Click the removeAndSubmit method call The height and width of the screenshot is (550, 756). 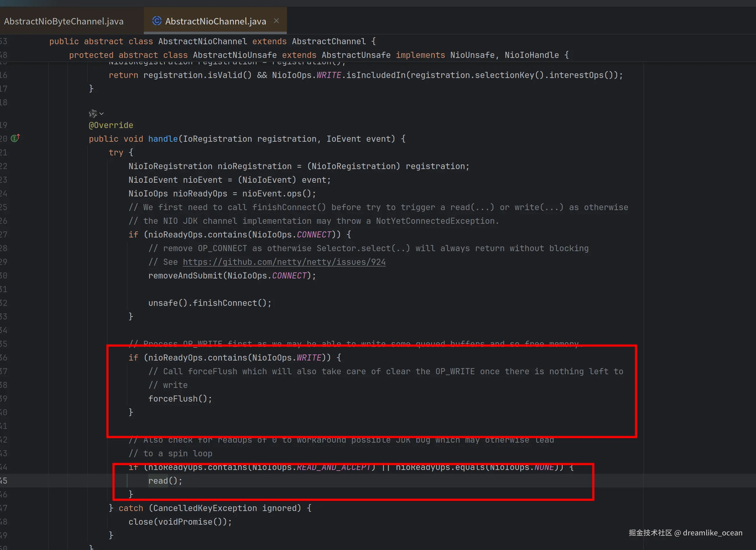pos(185,276)
